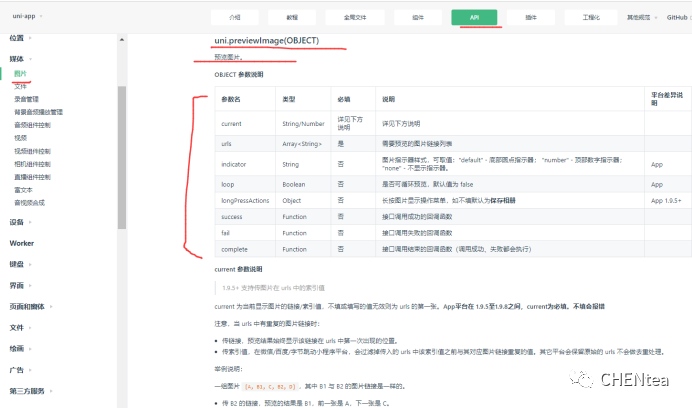
Task: Expand the 页面和窗体 sidebar section
Action: 31,306
